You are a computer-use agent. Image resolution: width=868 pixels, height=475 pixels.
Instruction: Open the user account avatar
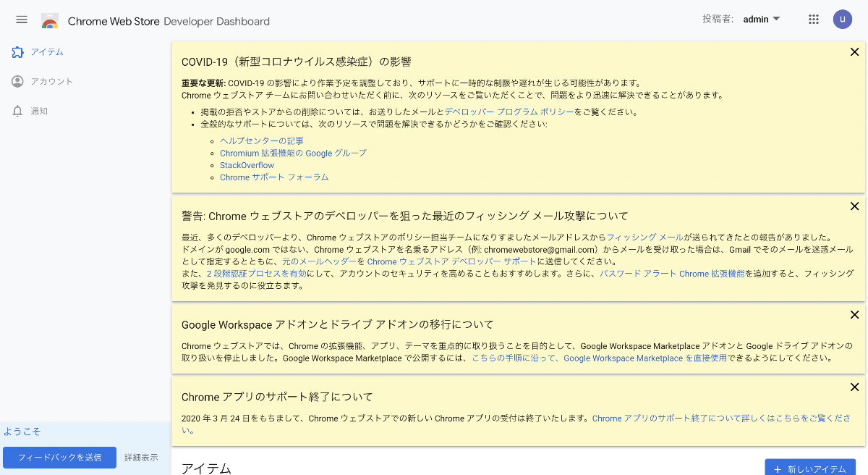pos(843,20)
